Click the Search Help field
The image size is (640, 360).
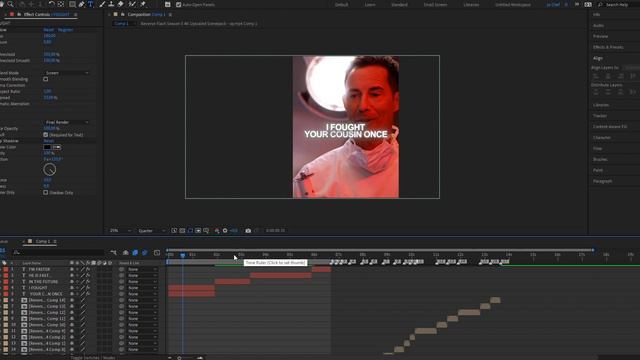619,4
